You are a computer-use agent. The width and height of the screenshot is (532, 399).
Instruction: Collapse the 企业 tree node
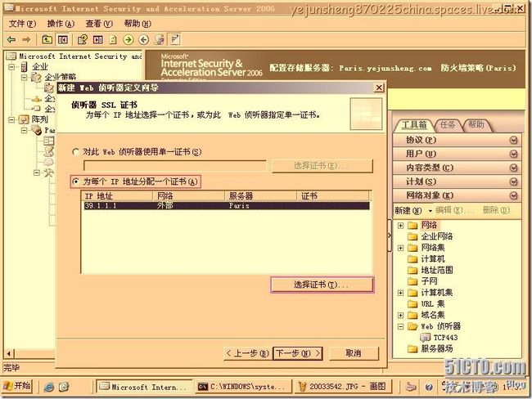click(x=11, y=67)
